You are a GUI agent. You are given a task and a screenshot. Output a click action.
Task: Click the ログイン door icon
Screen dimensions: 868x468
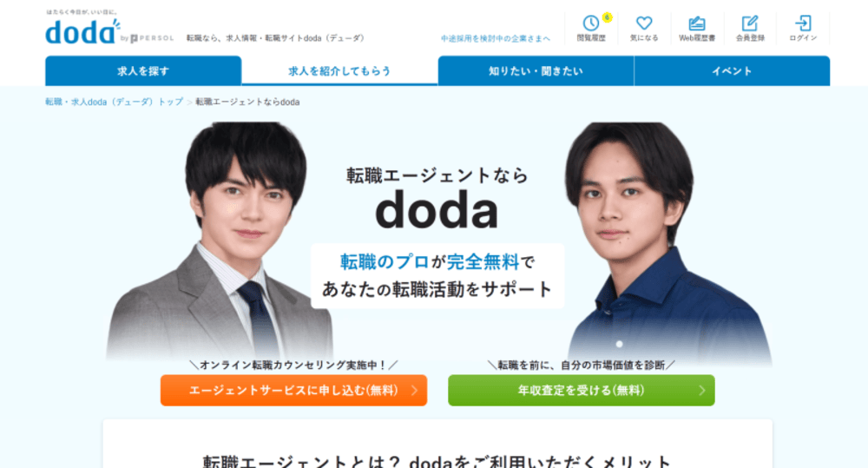803,23
